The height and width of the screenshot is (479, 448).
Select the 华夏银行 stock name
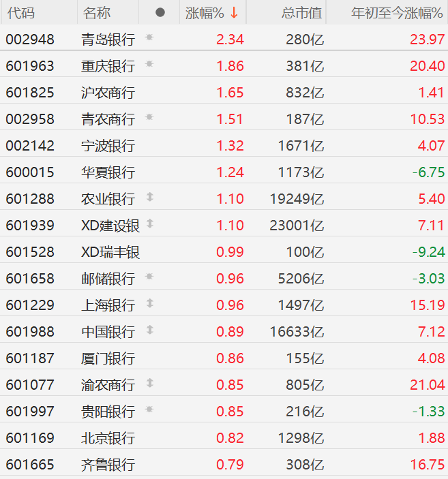pyautogui.click(x=108, y=172)
